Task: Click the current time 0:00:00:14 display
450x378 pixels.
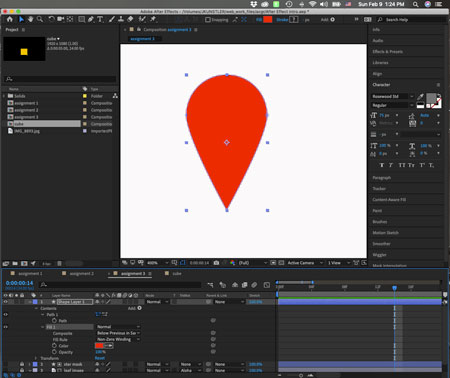Action: coord(19,283)
